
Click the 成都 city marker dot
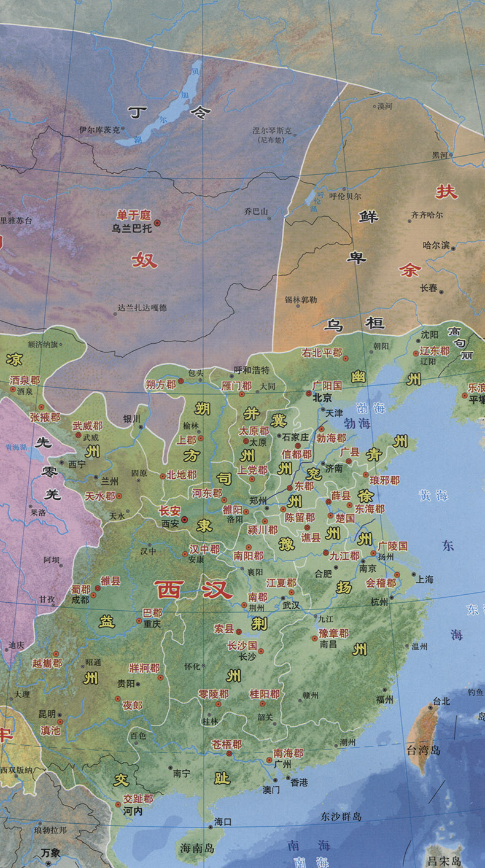(93, 594)
